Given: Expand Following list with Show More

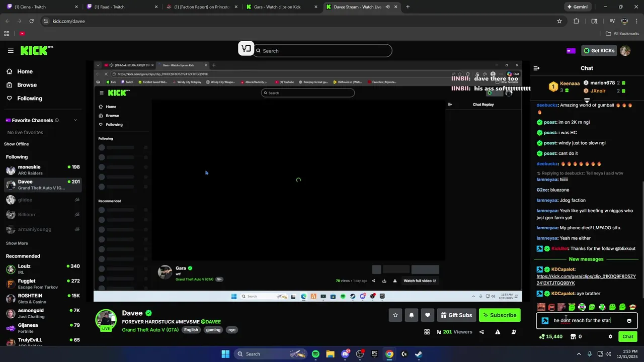Looking at the screenshot, I should tap(17, 243).
